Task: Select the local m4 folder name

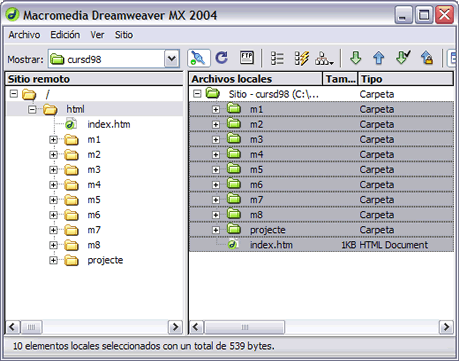Action: point(256,155)
